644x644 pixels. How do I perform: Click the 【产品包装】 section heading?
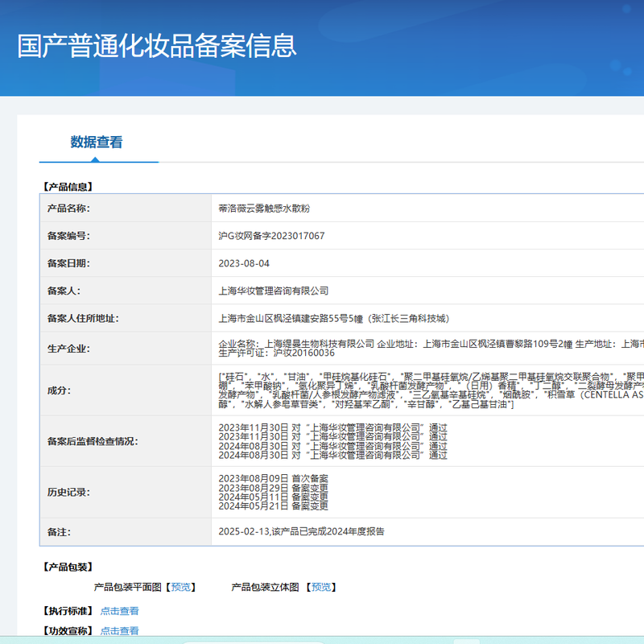(x=68, y=568)
